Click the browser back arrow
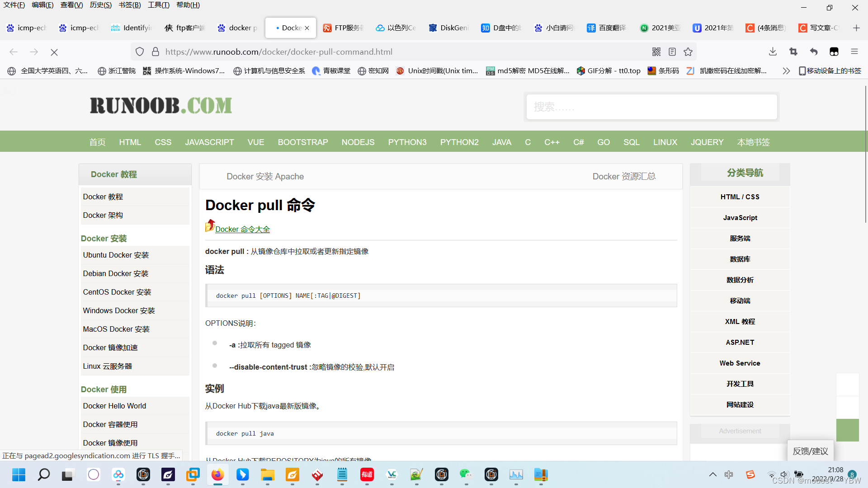 (14, 52)
